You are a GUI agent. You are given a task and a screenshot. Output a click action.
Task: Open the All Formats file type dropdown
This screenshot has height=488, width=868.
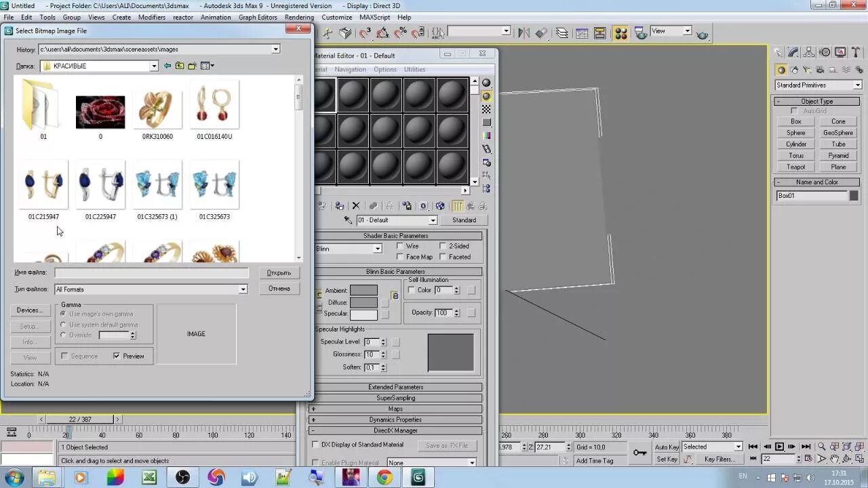click(x=243, y=289)
